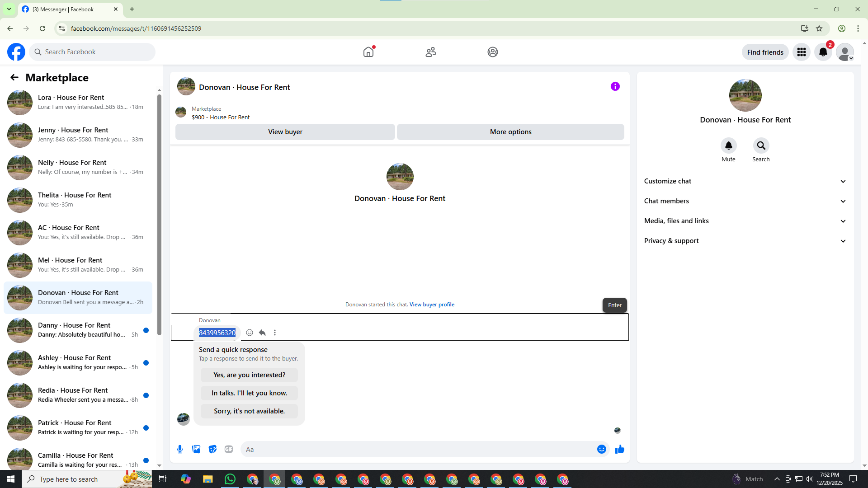The image size is (868, 488).
Task: Click the Aa message input field
Action: 416,449
